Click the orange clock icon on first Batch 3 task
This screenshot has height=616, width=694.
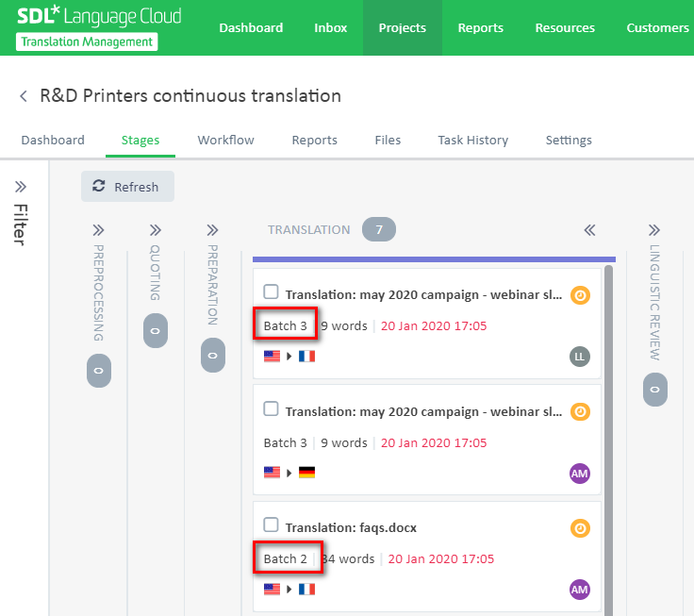click(x=580, y=295)
